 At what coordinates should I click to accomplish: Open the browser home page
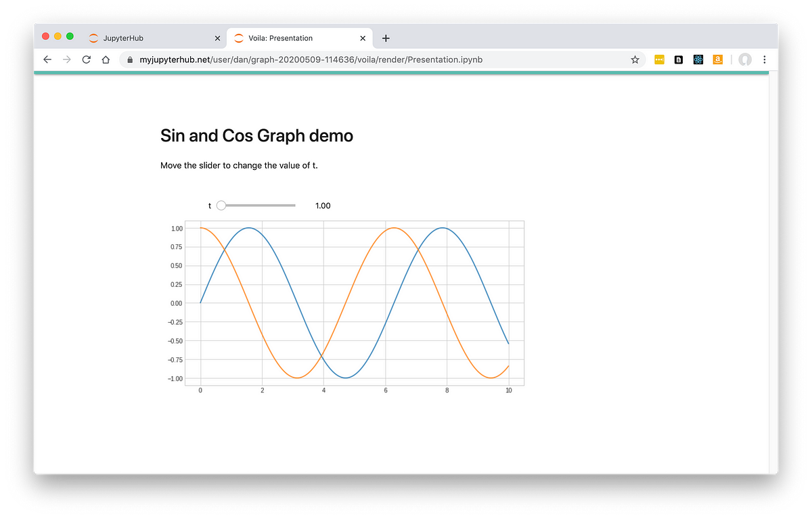click(x=106, y=60)
